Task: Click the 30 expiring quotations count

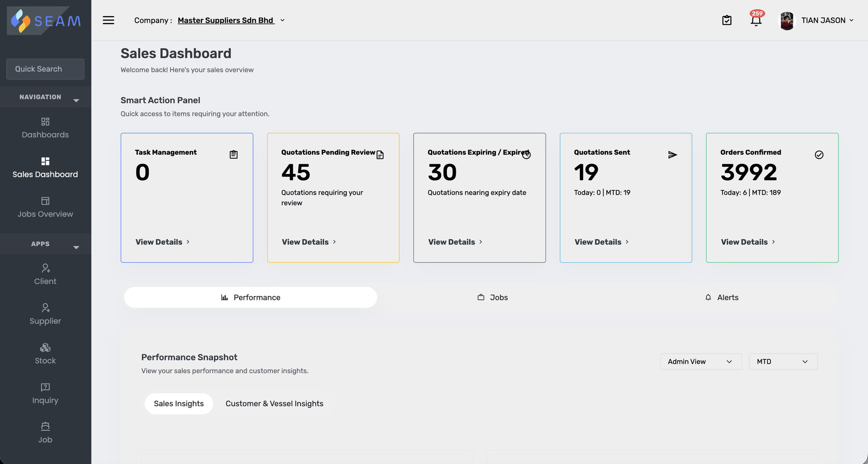Action: (x=442, y=172)
